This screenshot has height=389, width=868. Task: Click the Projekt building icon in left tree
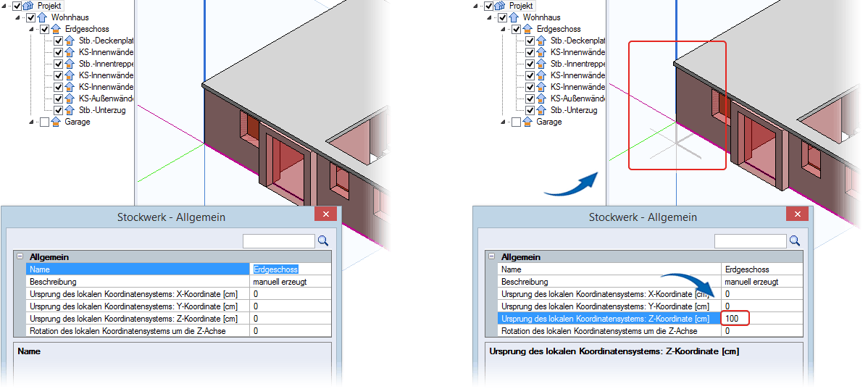coord(28,6)
